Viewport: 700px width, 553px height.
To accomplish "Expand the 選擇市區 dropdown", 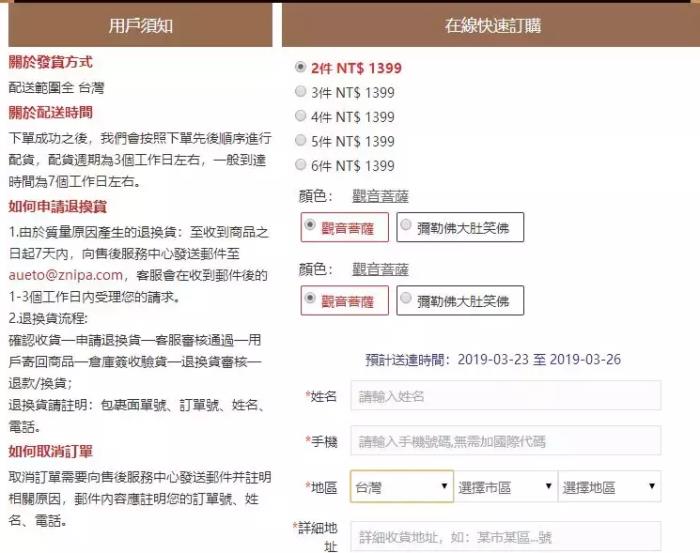I will point(505,487).
